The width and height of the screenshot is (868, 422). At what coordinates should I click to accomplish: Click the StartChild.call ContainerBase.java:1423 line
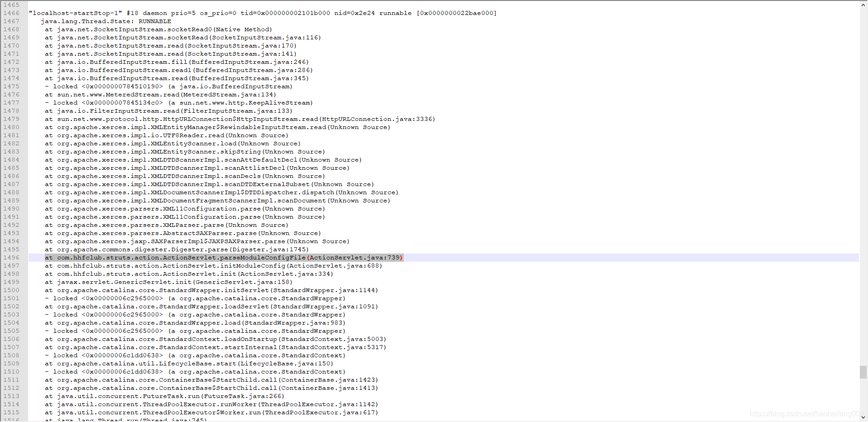(212, 380)
